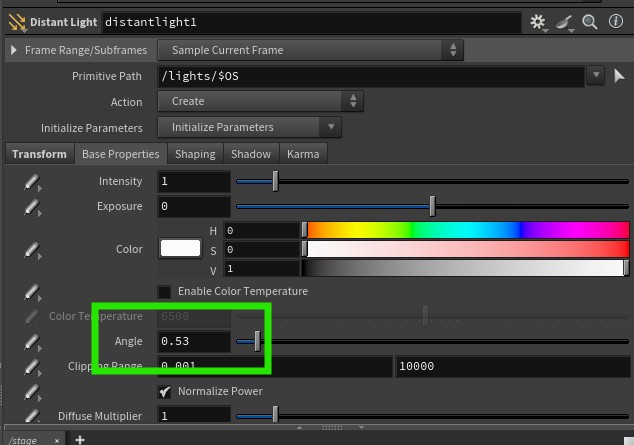Viewport: 634px width, 445px height.
Task: Click the primitive picker arrow icon
Action: tap(619, 76)
